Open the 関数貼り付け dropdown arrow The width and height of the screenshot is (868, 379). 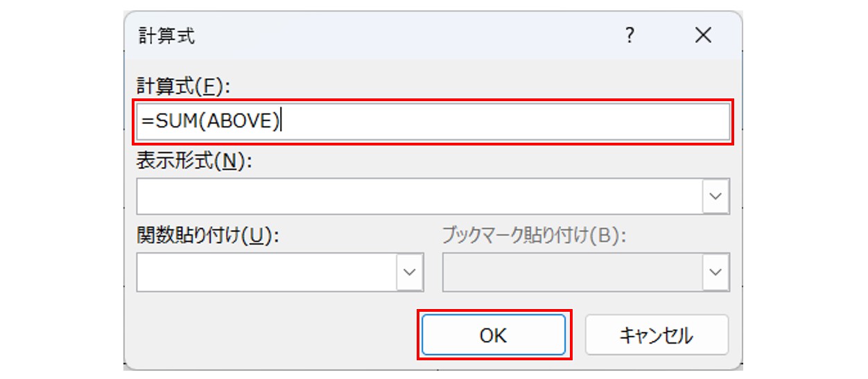tap(410, 272)
